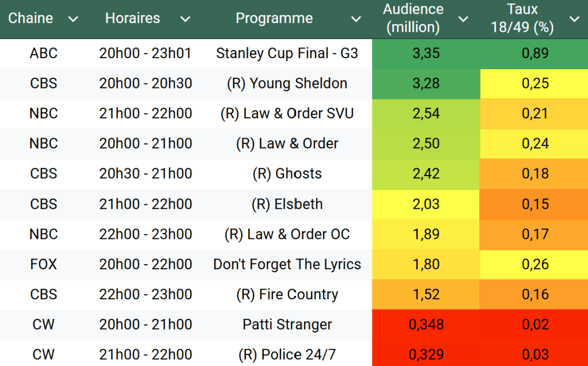
Task: Open the Taux 18/49 (%) column dropdown
Action: (x=574, y=19)
